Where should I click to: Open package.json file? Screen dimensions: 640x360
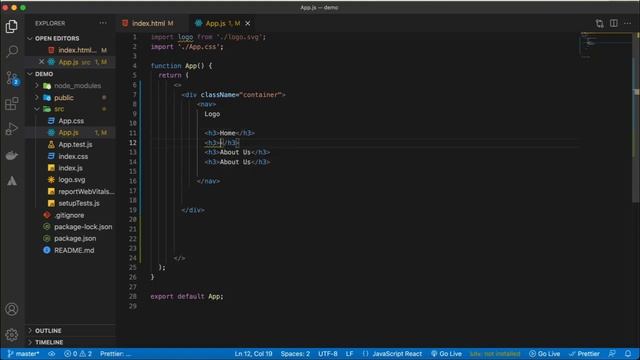tap(75, 238)
